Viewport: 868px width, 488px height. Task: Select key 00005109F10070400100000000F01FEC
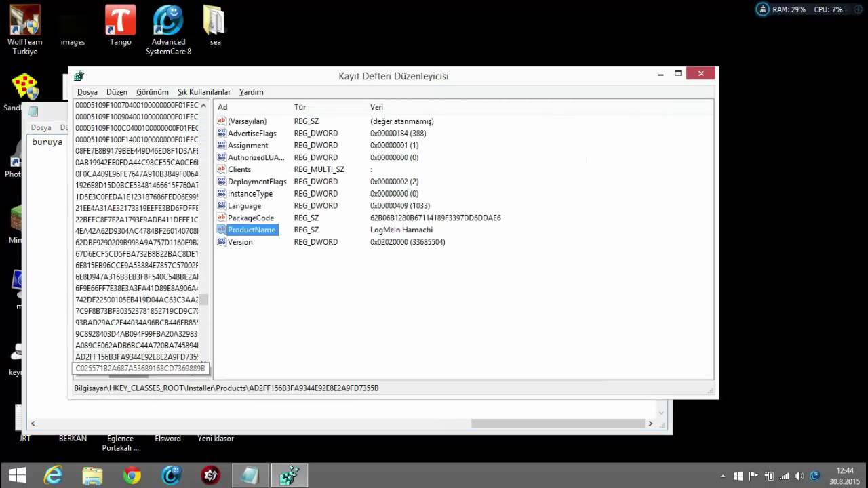pyautogui.click(x=137, y=105)
